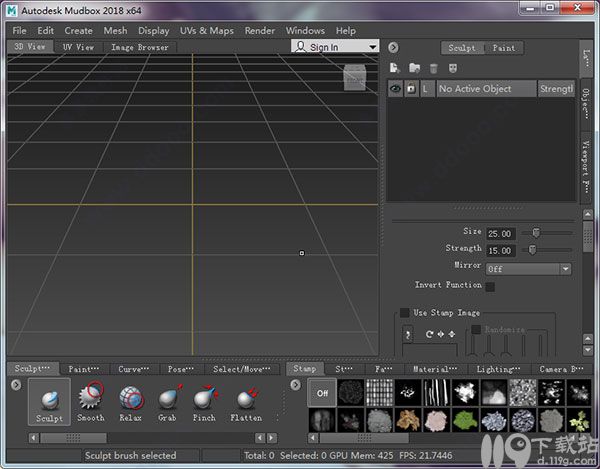Open the Paint tools tray tab
600x469 pixels.
[x=84, y=369]
